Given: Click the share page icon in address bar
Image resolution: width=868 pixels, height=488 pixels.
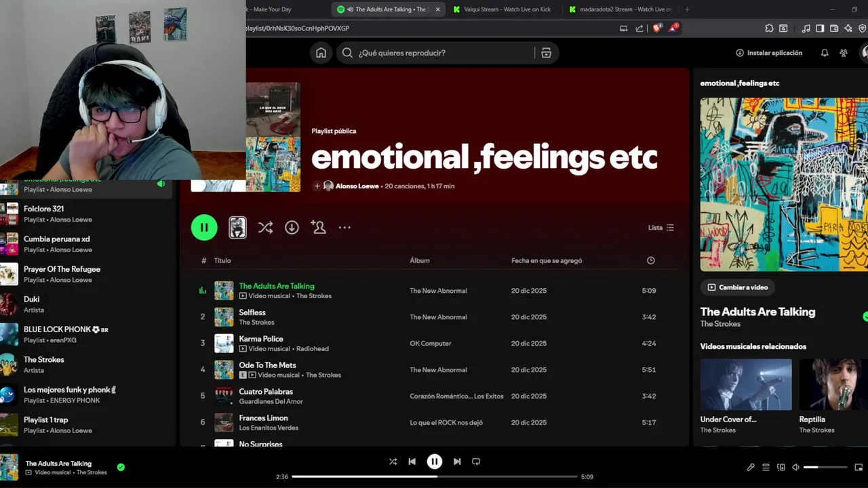Looking at the screenshot, I should [639, 28].
